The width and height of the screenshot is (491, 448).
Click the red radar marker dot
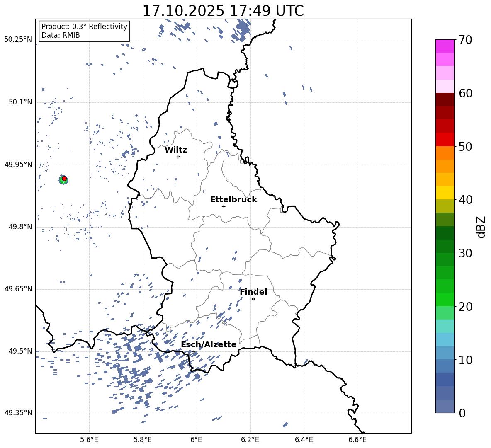coord(64,179)
